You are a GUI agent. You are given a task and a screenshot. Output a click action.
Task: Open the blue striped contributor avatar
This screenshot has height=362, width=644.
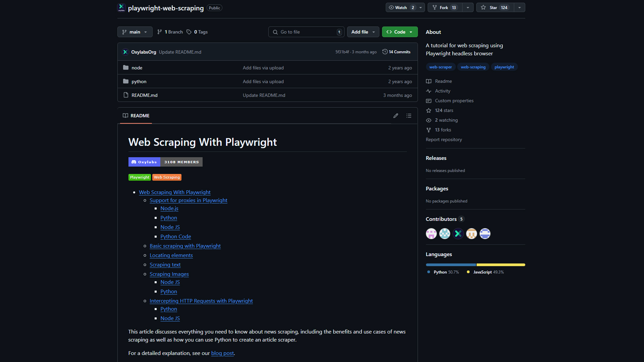485,234
